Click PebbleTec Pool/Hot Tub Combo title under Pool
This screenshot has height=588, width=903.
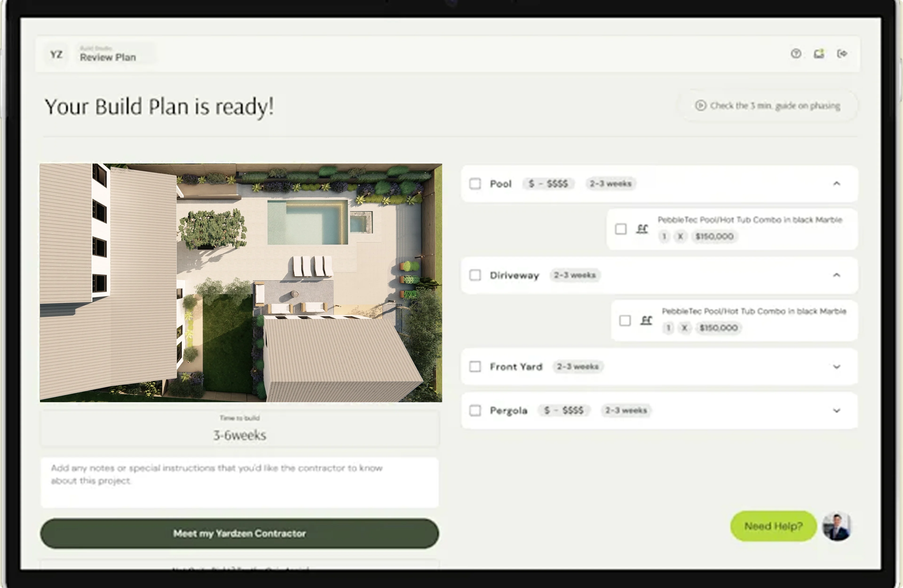(750, 220)
